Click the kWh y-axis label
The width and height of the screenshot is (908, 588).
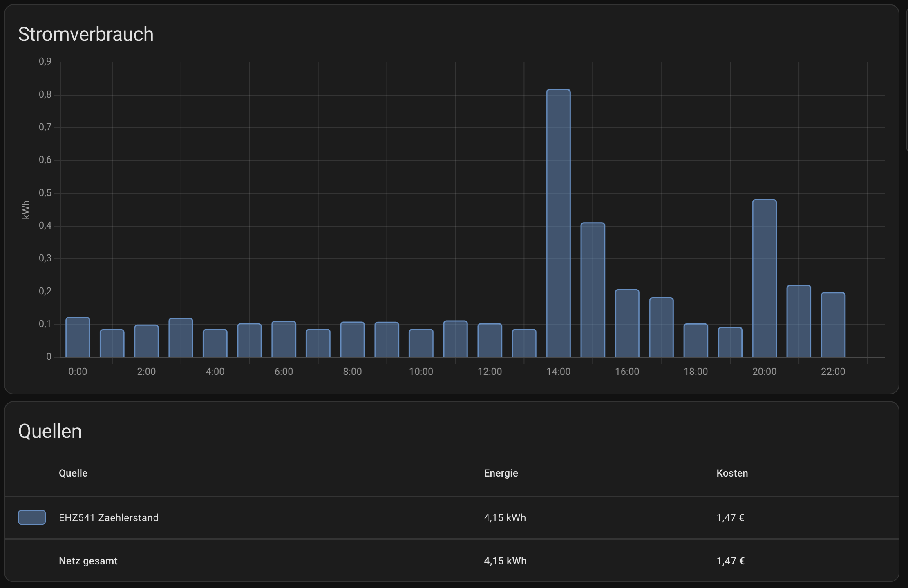pos(26,209)
